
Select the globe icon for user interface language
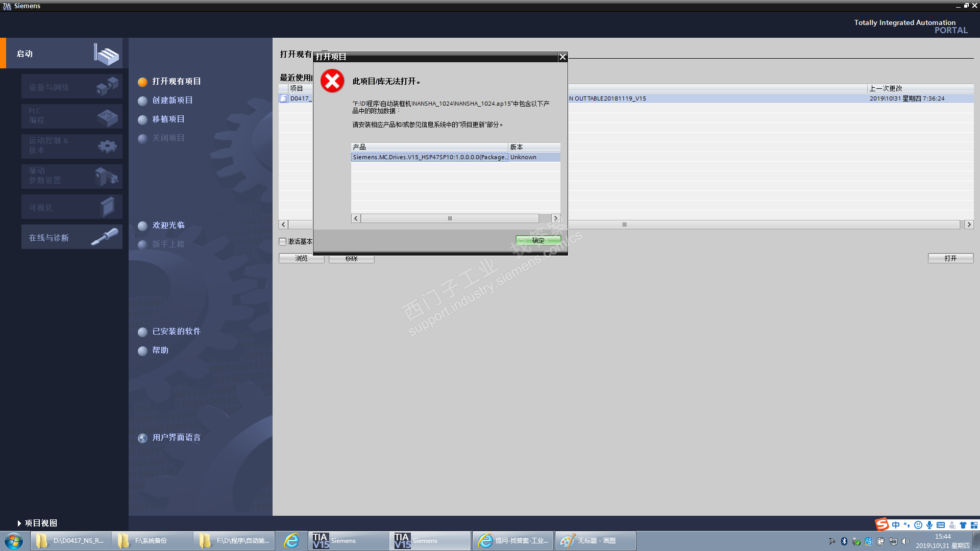tap(143, 438)
